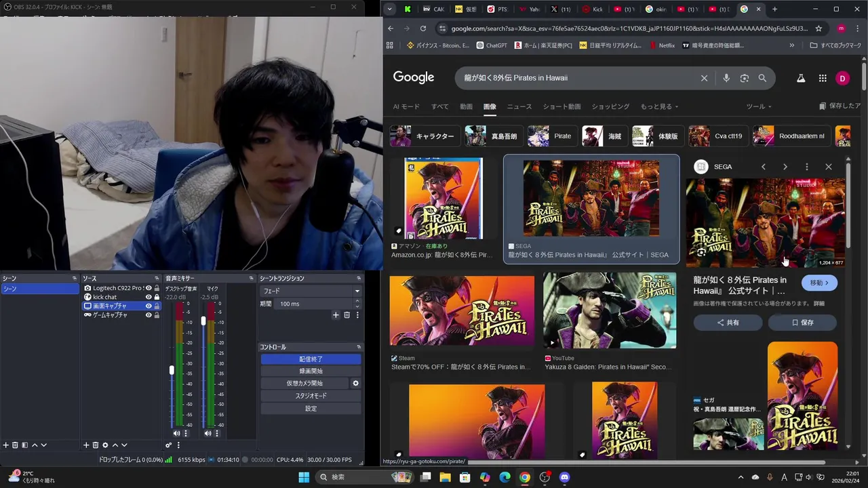Open the Chrome tab search chevron
The image size is (868, 488).
point(389,9)
